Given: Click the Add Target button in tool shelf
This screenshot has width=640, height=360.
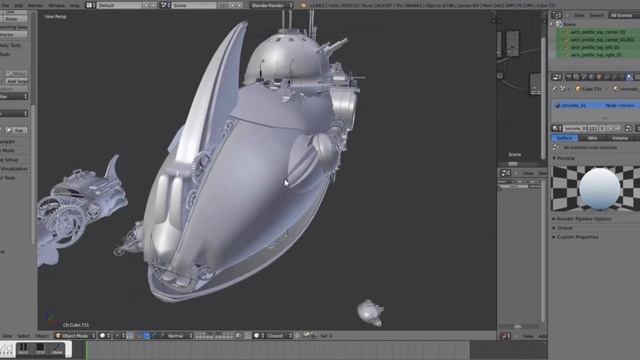Looking at the screenshot, I should coord(18,81).
